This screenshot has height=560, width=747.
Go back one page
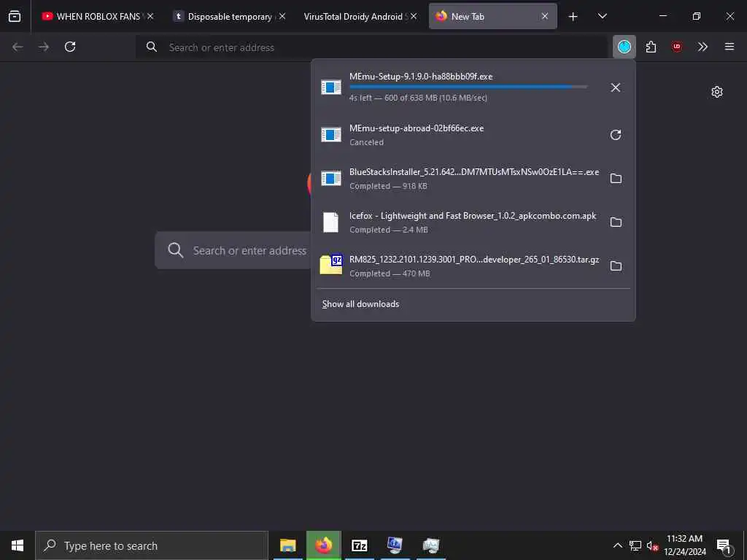click(18, 47)
